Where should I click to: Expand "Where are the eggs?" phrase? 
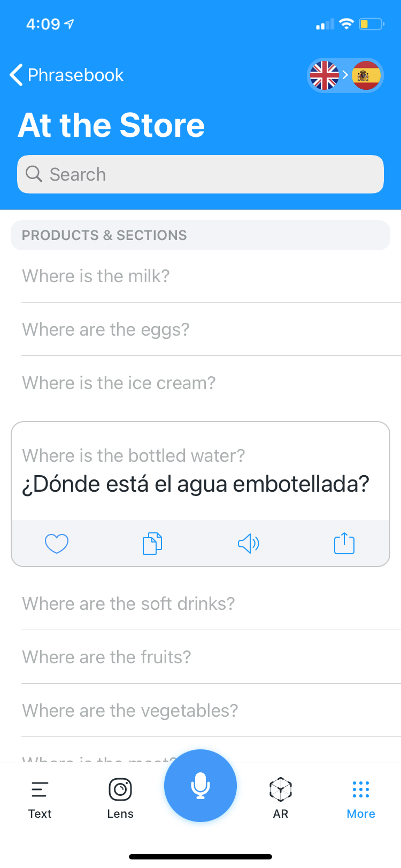pos(106,330)
